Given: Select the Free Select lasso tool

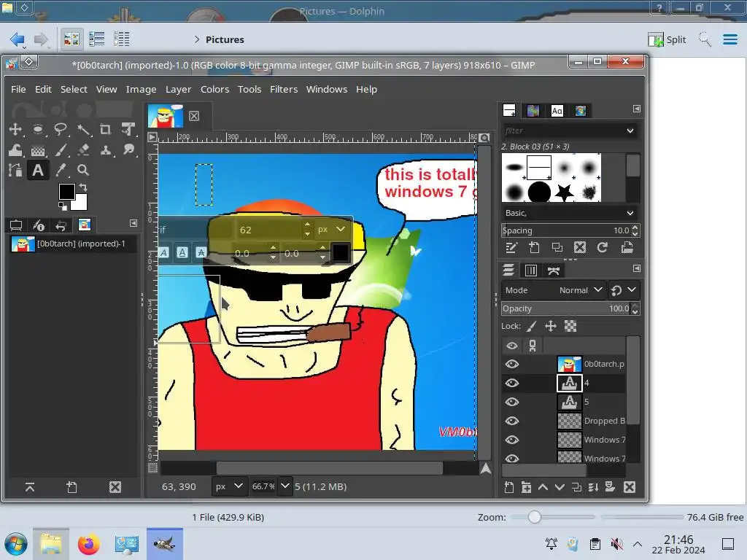Looking at the screenshot, I should [x=61, y=130].
